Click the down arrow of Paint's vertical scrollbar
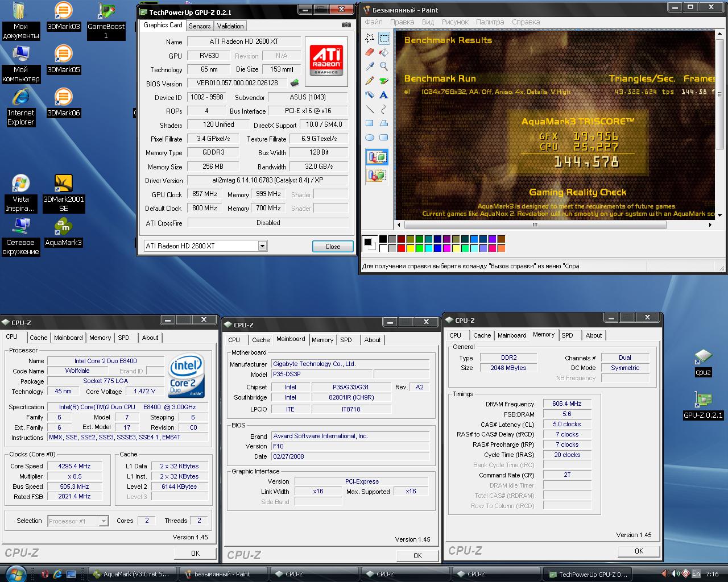This screenshot has height=582, width=728. point(720,215)
